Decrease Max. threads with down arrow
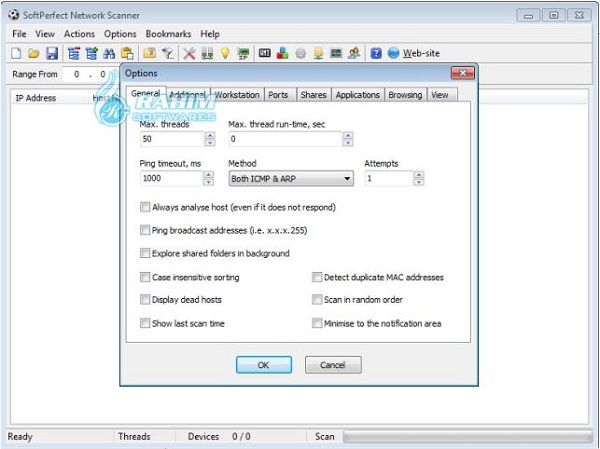Viewport: 600px width, 449px height. (210, 142)
